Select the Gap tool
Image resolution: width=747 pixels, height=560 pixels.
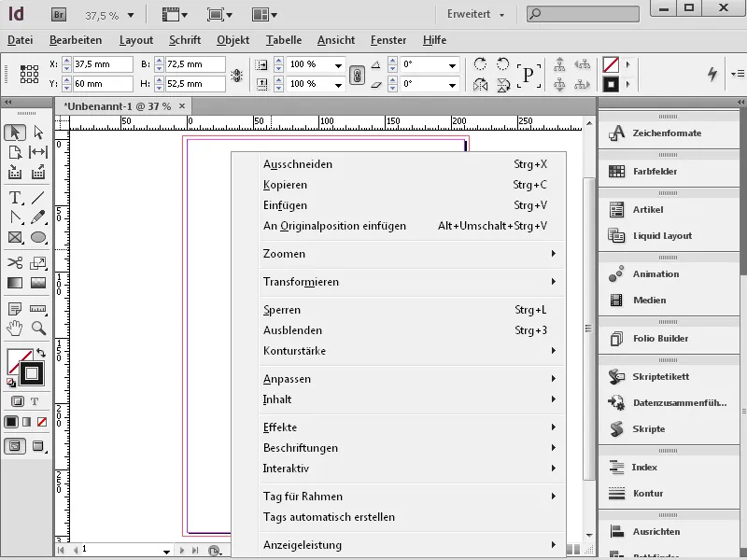pos(38,152)
